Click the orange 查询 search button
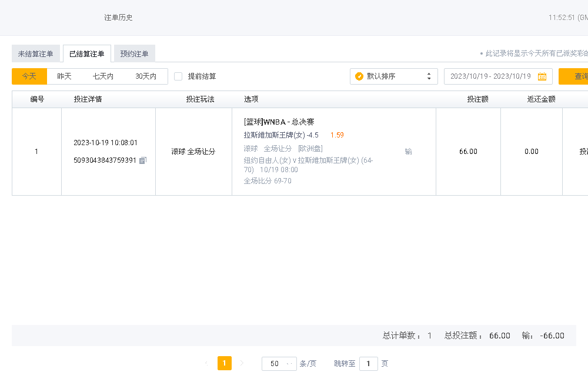 click(573, 76)
